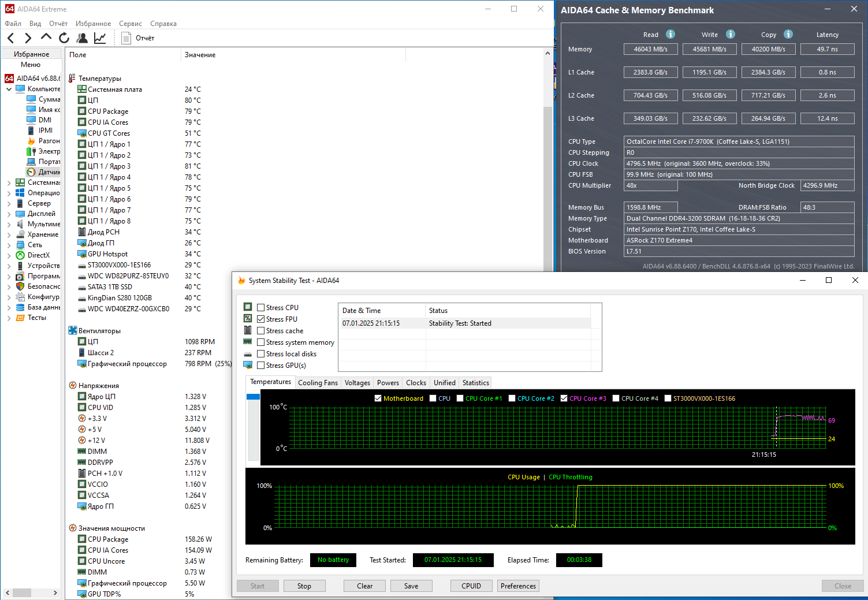Open the CPUID panel

point(471,586)
